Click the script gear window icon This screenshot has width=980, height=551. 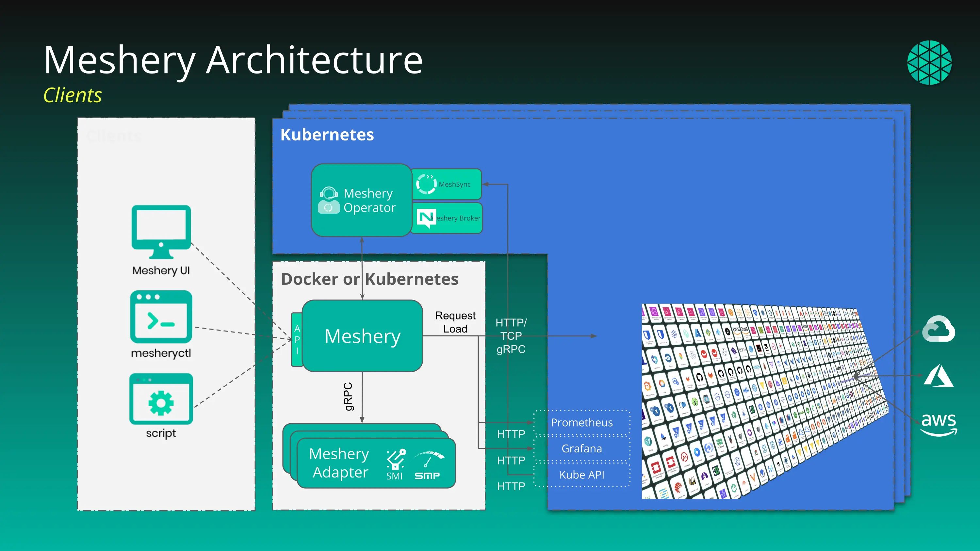tap(161, 399)
